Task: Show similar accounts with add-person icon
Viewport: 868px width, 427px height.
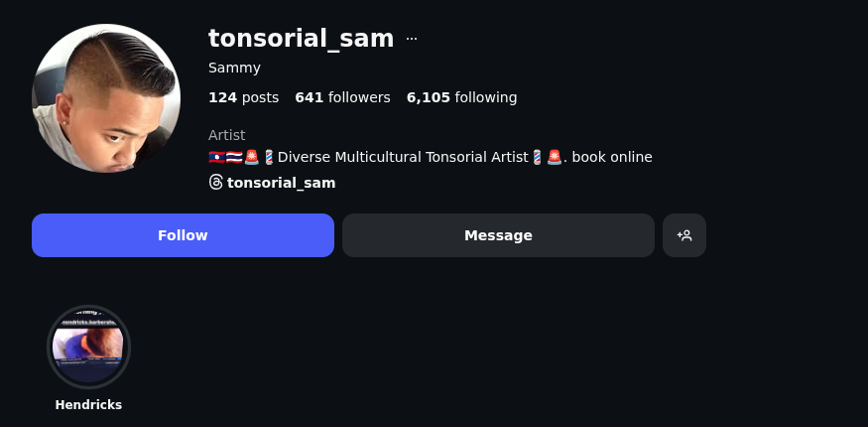Action: 684,235
